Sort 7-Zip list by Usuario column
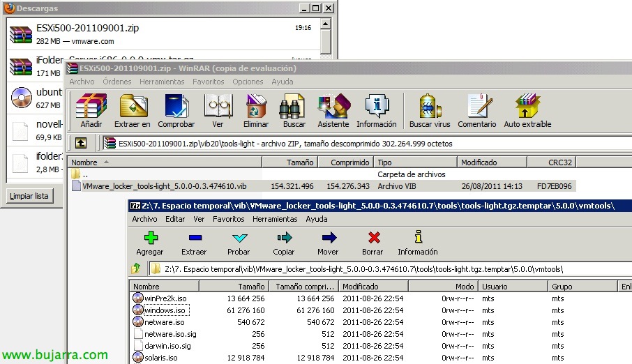 [513, 286]
